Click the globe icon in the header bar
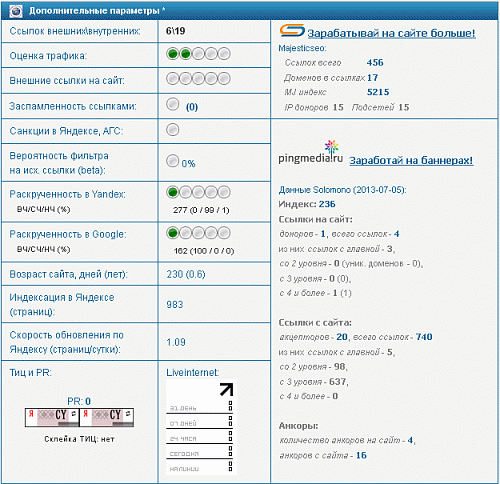500x484 pixels. 16,11
